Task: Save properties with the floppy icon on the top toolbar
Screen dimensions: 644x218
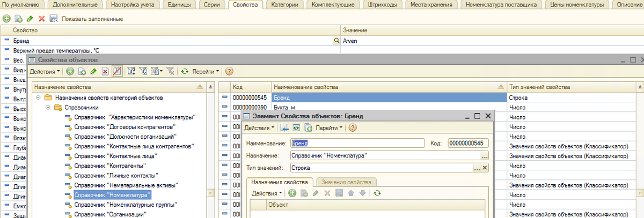Action: (x=53, y=19)
